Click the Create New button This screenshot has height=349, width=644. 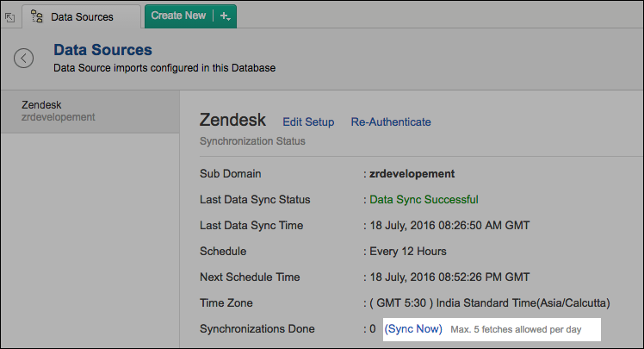[x=178, y=16]
